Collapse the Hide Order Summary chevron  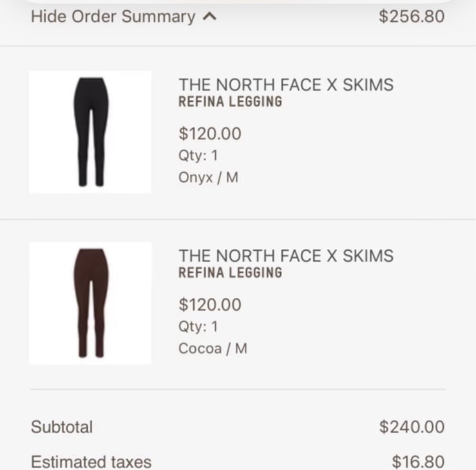click(210, 16)
